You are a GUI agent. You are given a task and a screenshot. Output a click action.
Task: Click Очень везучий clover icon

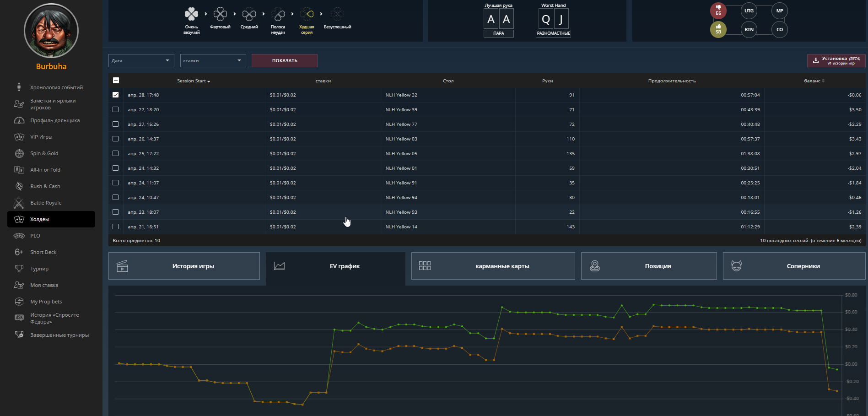coord(191,14)
